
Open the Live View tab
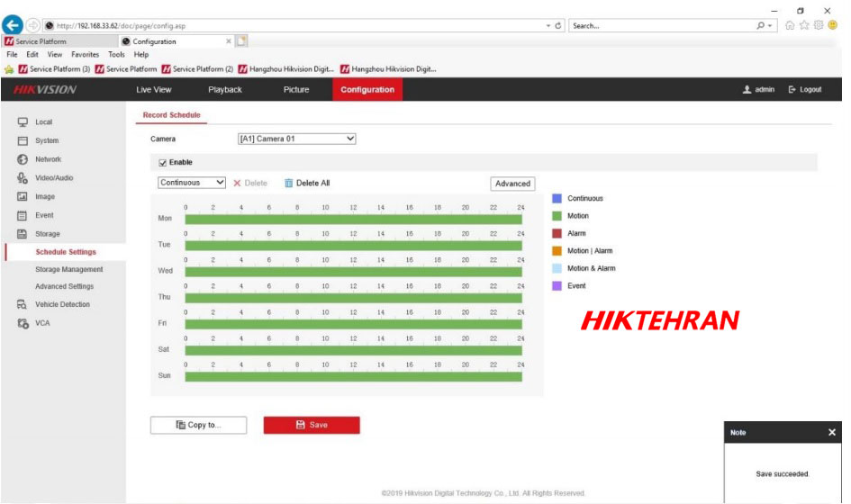(x=154, y=89)
